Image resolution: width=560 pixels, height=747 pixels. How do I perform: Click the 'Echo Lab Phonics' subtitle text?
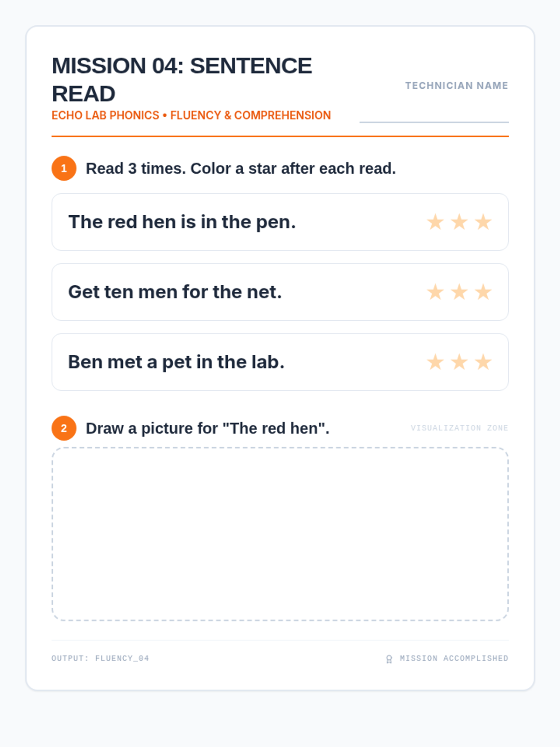click(191, 115)
